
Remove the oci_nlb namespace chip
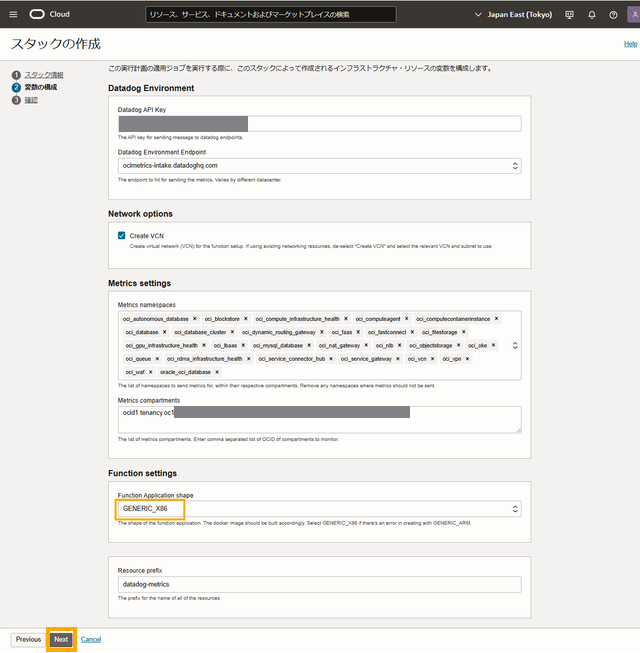[x=399, y=346]
